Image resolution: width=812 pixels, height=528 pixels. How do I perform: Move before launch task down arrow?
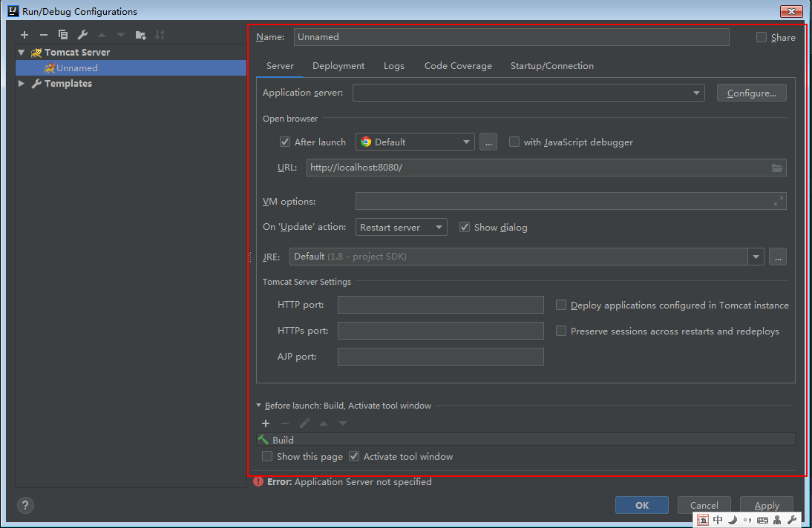point(343,423)
